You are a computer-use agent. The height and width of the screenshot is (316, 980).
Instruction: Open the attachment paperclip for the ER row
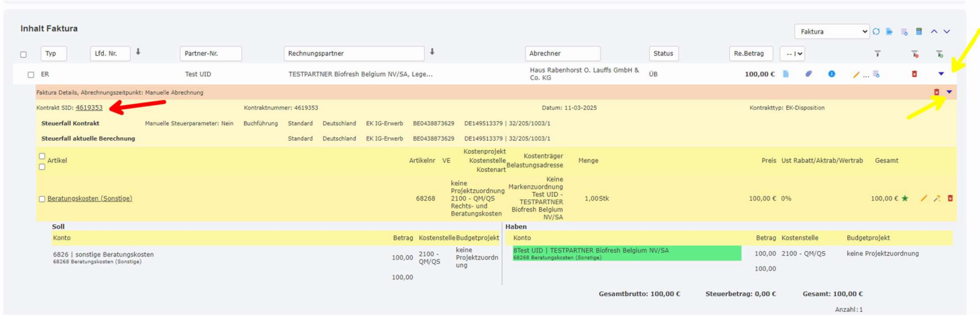tap(809, 74)
